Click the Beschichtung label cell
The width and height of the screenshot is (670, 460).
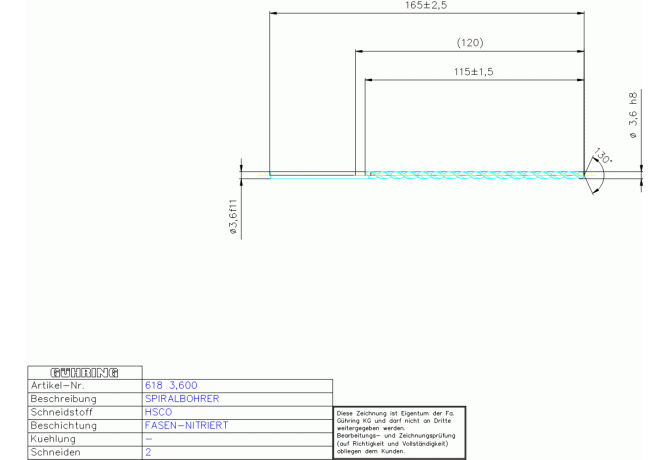pos(84,425)
